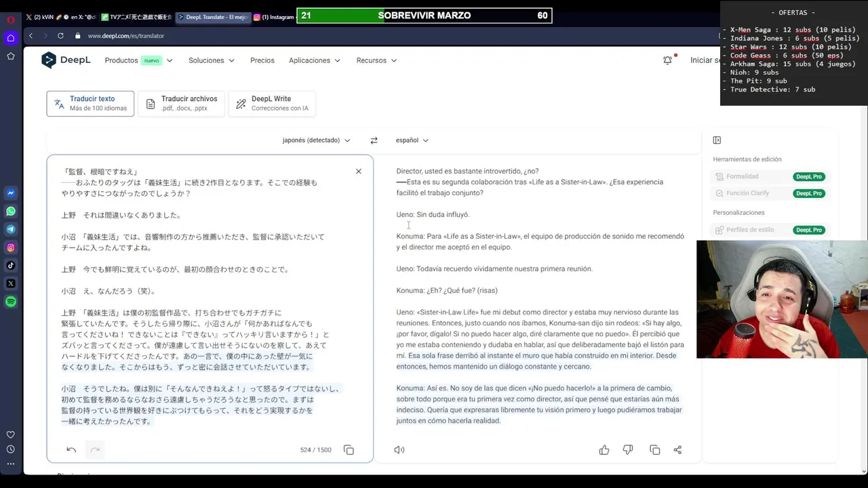Click the 'Herramientas de edición' heading
This screenshot has width=868, height=488.
[747, 159]
